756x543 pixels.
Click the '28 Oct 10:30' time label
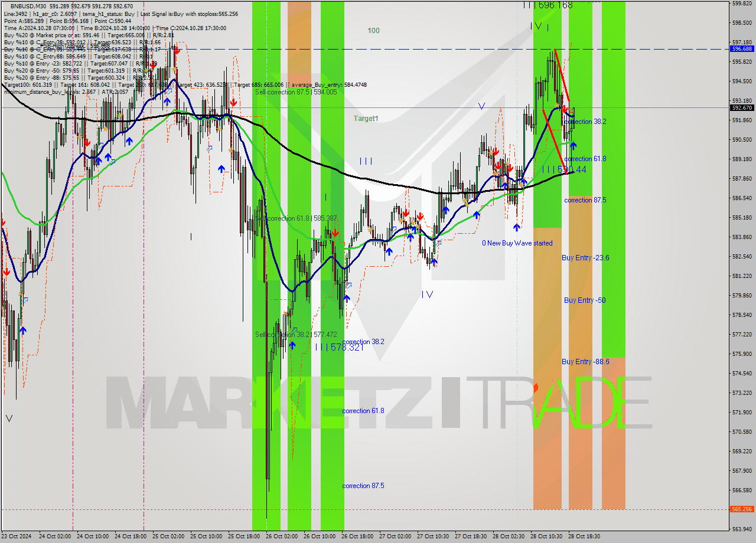(546, 537)
